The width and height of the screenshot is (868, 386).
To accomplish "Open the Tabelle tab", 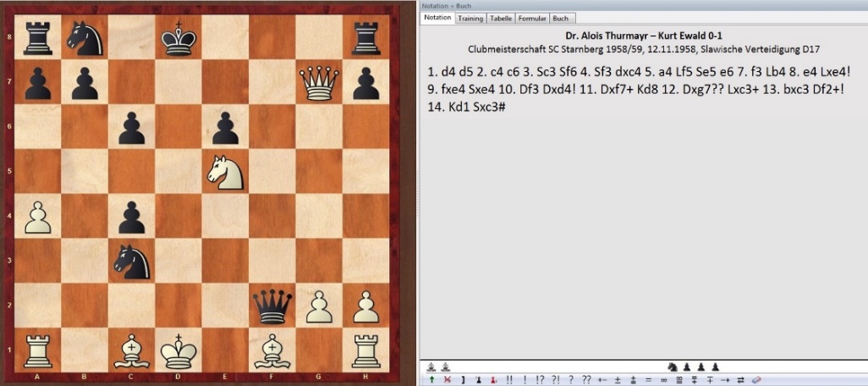I will point(501,18).
